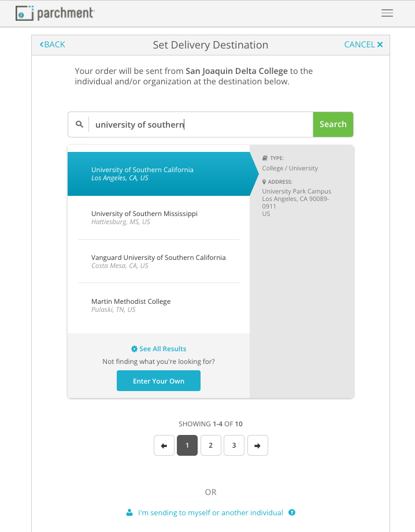
Task: Open See All Results
Action: click(x=162, y=348)
